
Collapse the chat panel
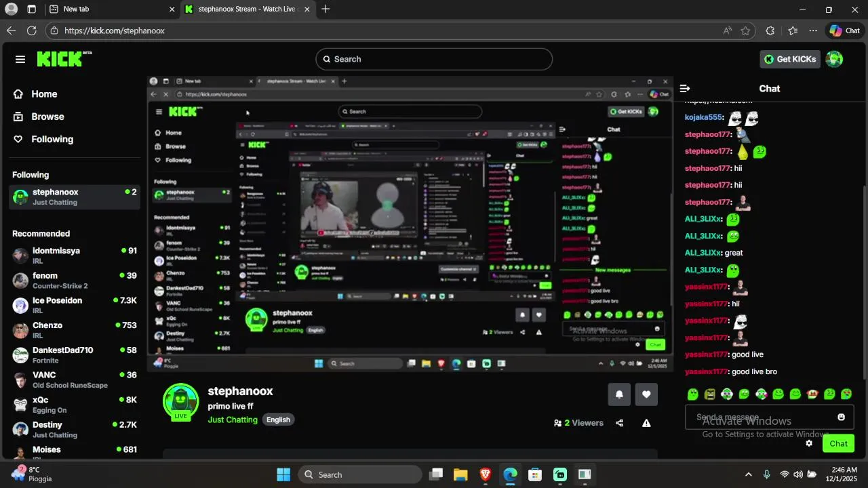(x=685, y=88)
